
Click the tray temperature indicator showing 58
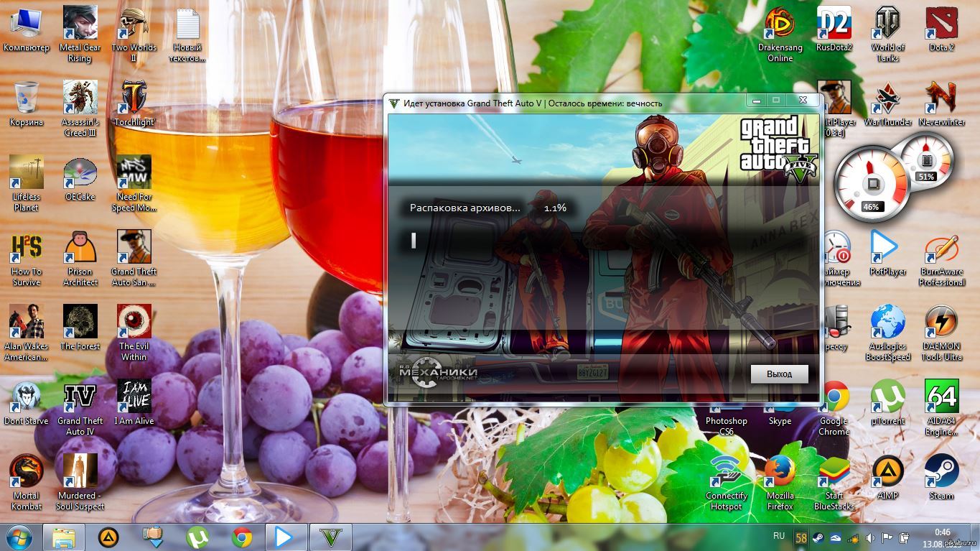(x=801, y=538)
